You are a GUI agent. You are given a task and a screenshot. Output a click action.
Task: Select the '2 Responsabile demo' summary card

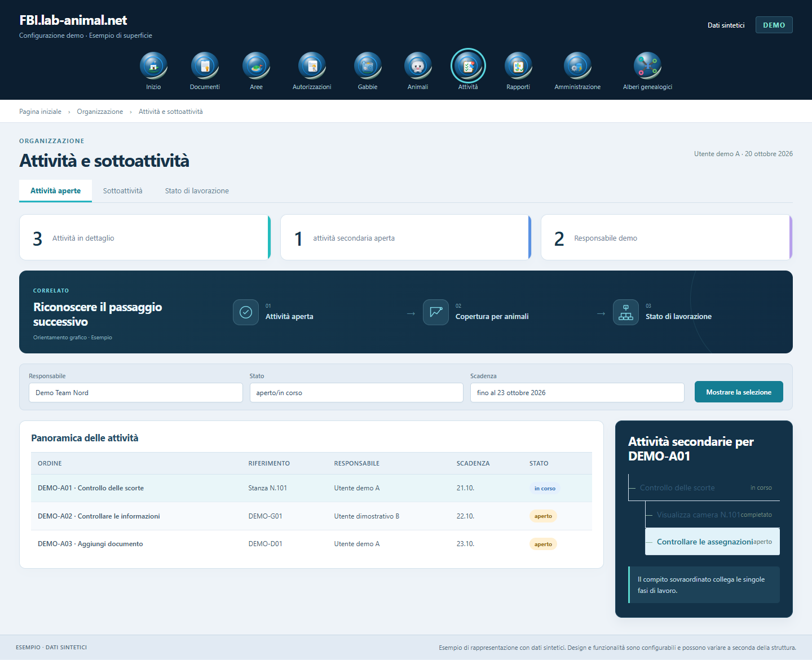[x=667, y=237]
